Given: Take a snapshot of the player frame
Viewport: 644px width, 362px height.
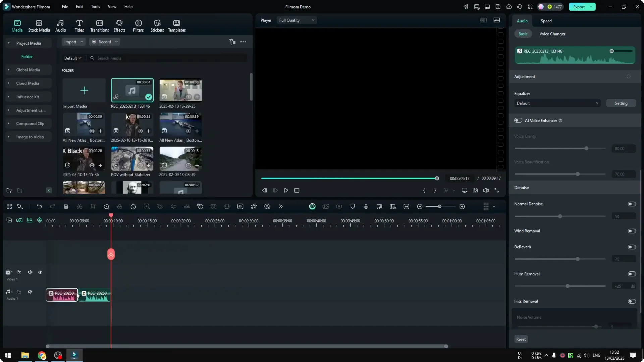Looking at the screenshot, I should click(x=475, y=190).
